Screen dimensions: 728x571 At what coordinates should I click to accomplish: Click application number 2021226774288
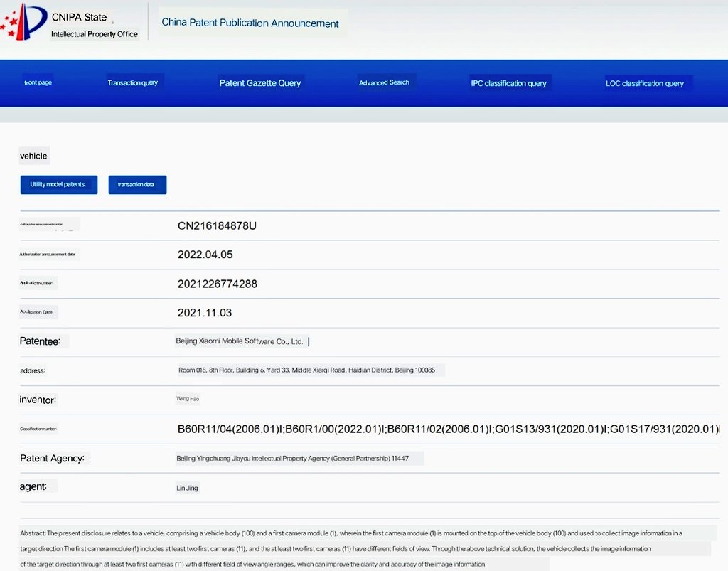(x=217, y=284)
